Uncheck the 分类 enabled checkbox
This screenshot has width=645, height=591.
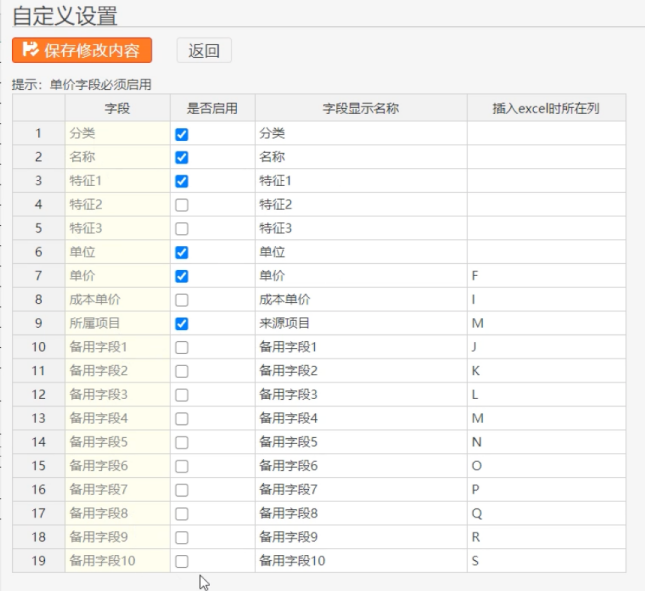181,133
